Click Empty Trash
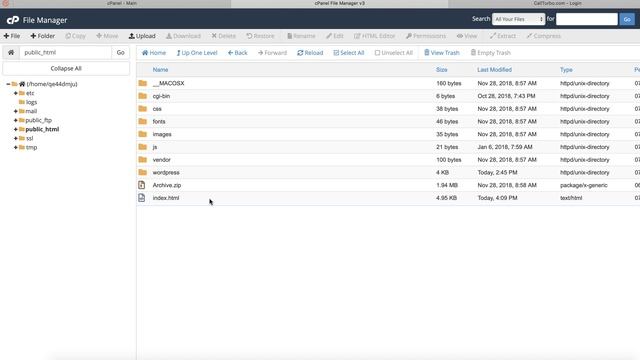The width and height of the screenshot is (640, 360). tap(491, 53)
